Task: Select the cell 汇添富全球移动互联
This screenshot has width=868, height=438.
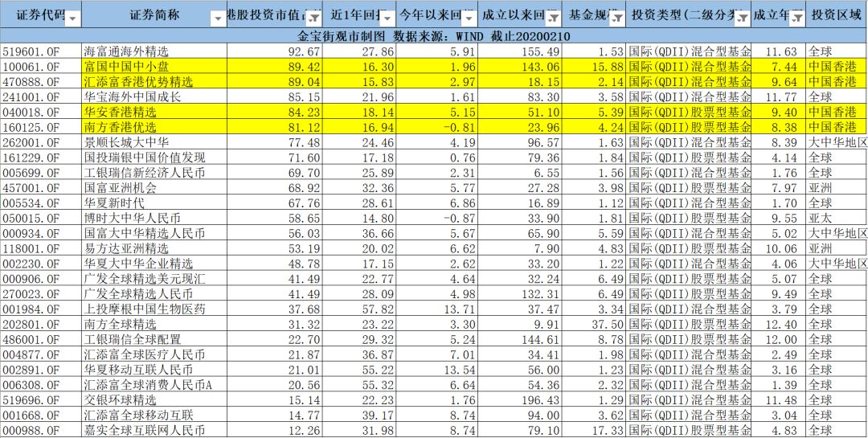Action: click(x=154, y=414)
